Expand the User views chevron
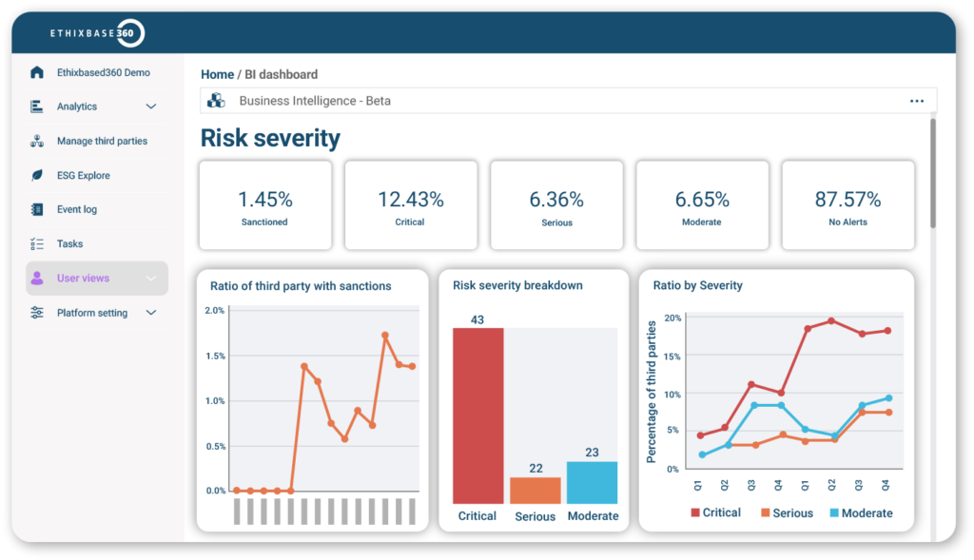974x560 pixels. coord(151,279)
